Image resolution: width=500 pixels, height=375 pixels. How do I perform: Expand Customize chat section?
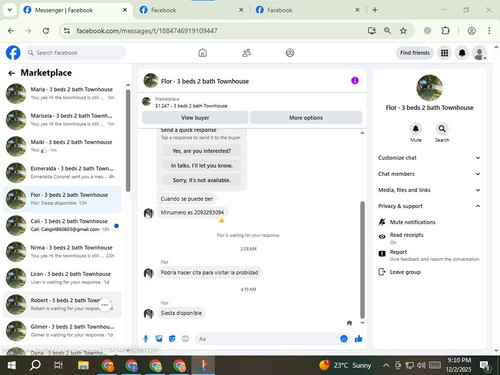pyautogui.click(x=429, y=158)
